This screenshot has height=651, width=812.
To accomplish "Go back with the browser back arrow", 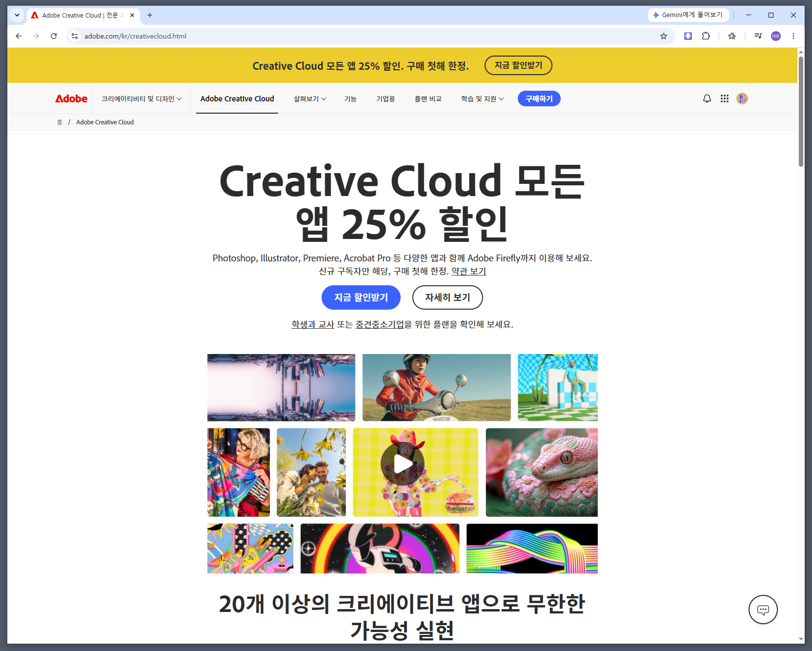I will pos(19,36).
